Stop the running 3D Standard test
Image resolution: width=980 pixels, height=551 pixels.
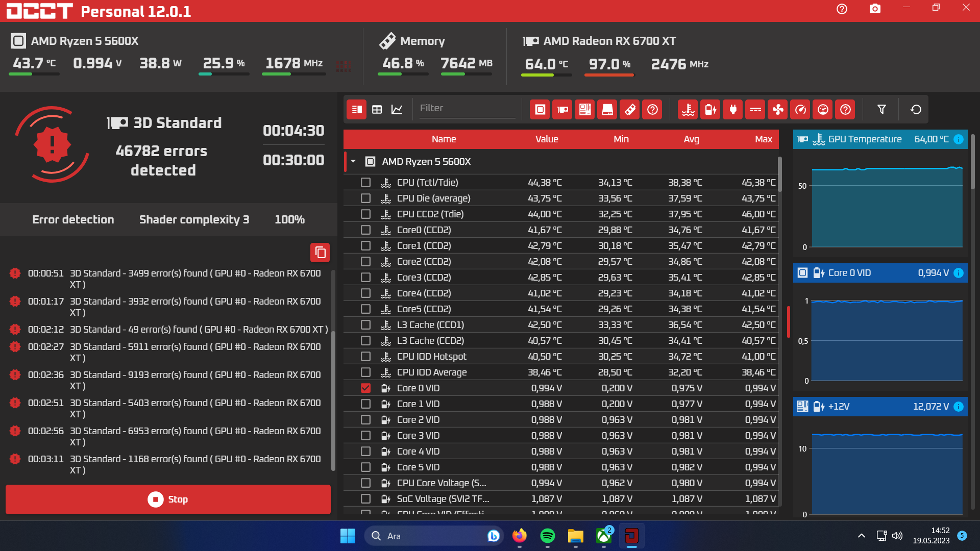pos(168,499)
